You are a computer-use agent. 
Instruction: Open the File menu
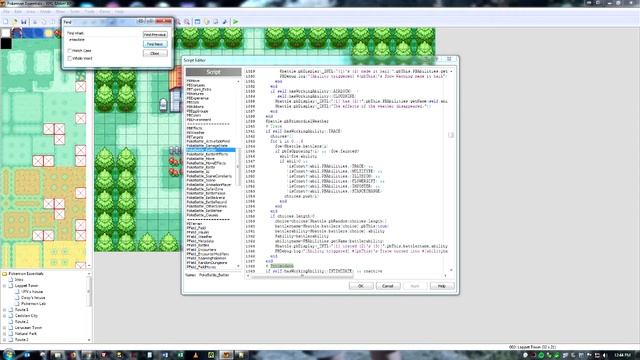coord(6,12)
